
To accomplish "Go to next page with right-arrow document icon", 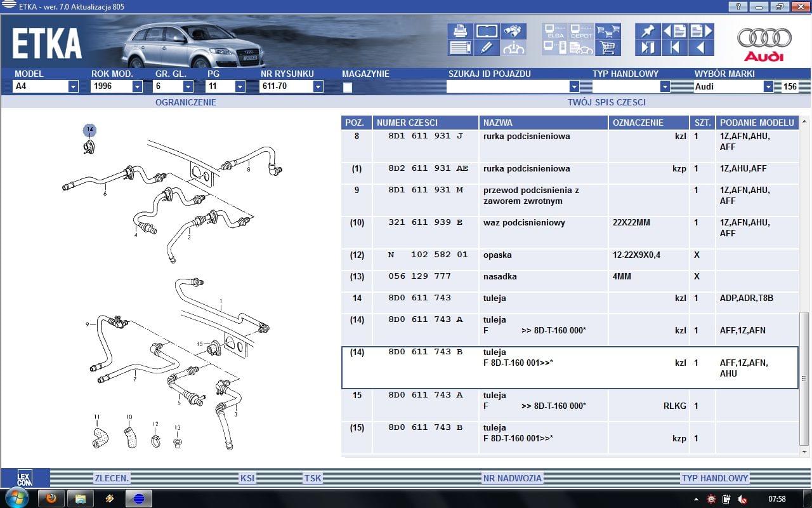I will point(701,31).
